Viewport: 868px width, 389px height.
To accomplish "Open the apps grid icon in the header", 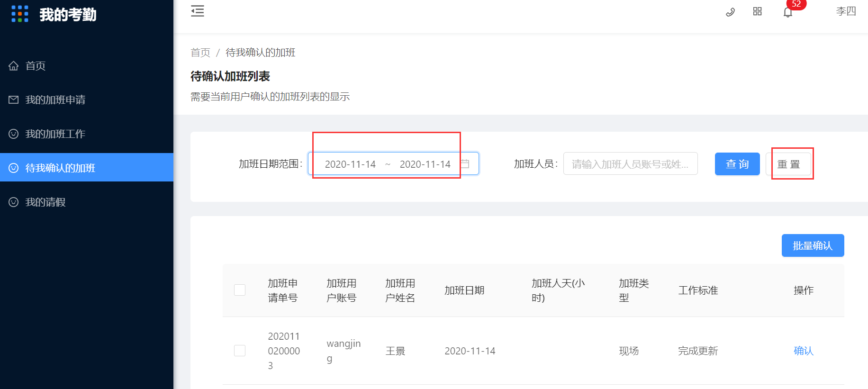I will click(757, 11).
